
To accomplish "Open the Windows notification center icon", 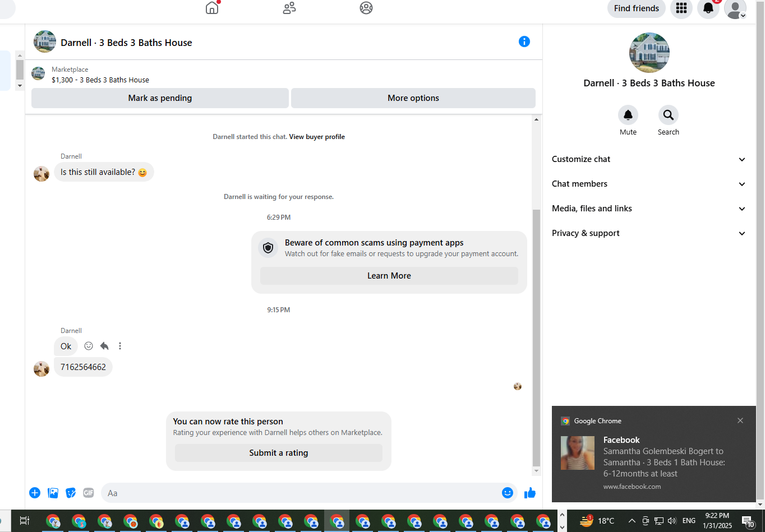I will click(748, 521).
